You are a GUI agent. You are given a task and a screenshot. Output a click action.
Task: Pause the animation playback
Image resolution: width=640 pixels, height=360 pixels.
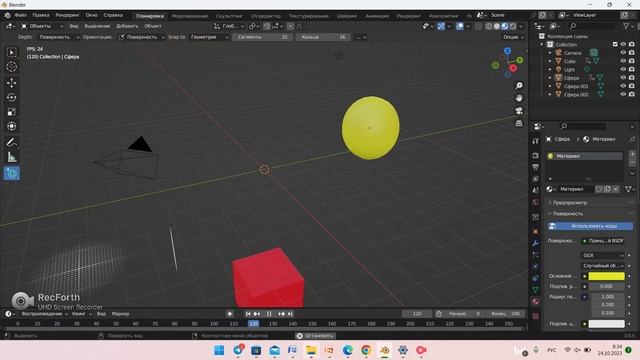point(269,314)
